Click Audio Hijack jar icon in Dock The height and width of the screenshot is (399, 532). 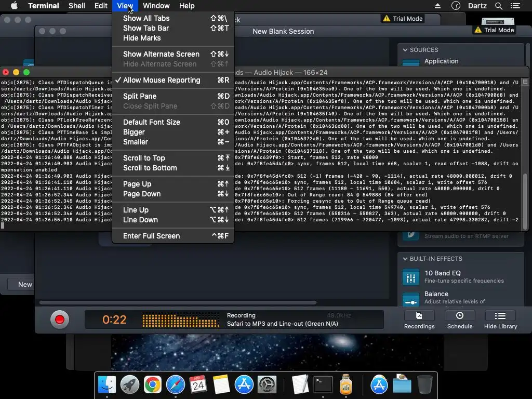pos(345,384)
